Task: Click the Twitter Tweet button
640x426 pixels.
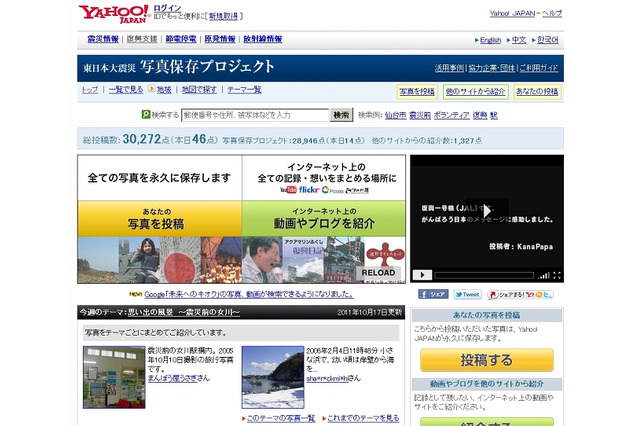Action: [x=467, y=294]
